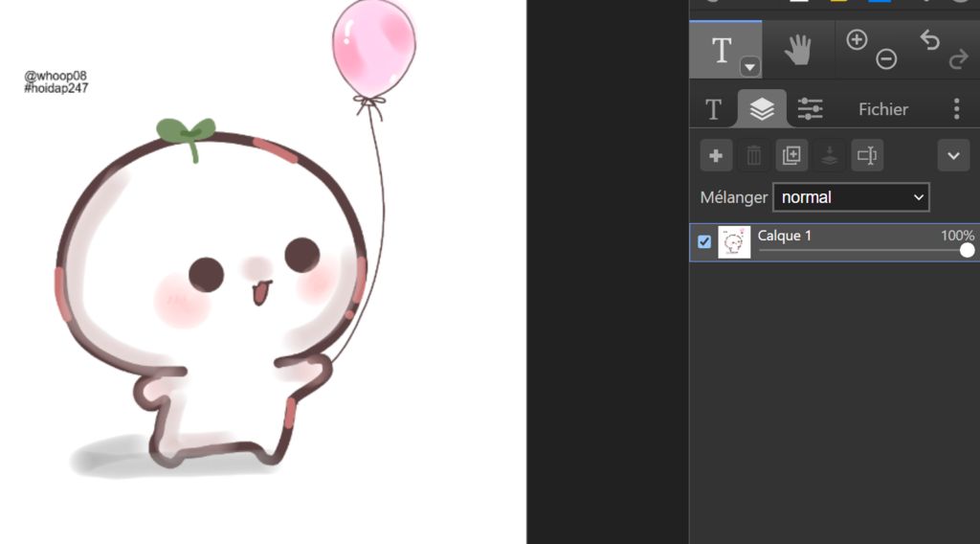Viewport: 980px width, 544px height.
Task: Add a new layer
Action: tap(716, 156)
